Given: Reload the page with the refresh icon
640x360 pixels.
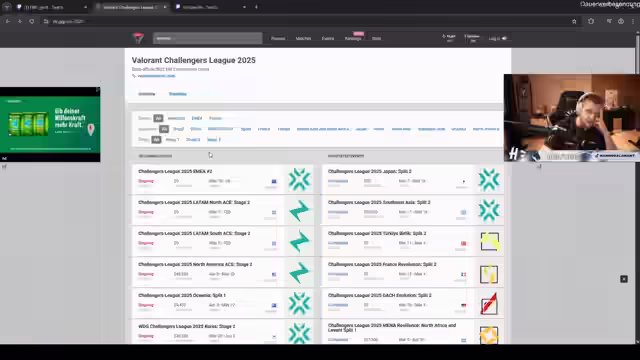Looking at the screenshot, I should pyautogui.click(x=31, y=21).
